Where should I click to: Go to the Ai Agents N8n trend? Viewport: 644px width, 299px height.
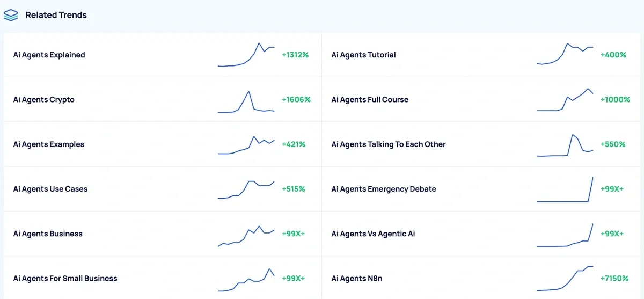[x=357, y=278]
